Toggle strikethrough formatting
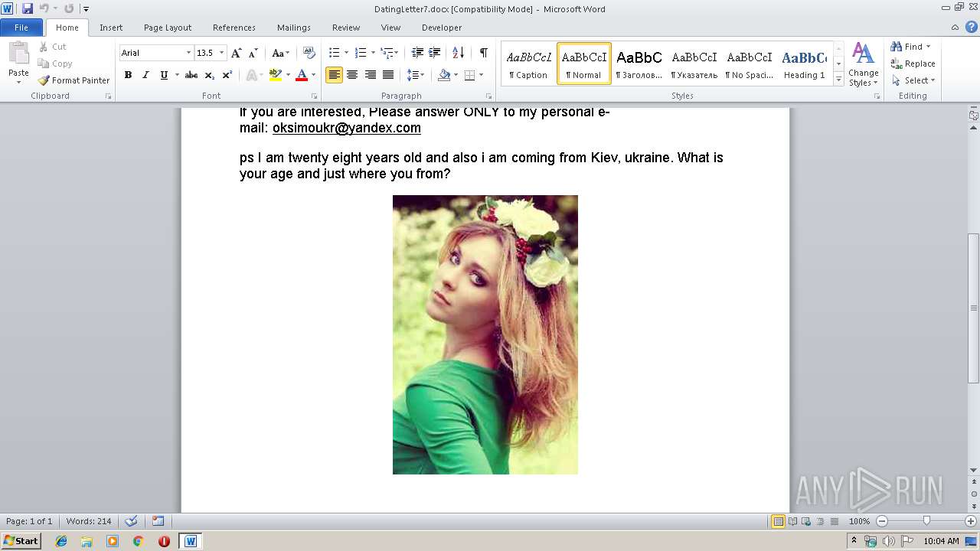The width and height of the screenshot is (980, 551). (191, 75)
